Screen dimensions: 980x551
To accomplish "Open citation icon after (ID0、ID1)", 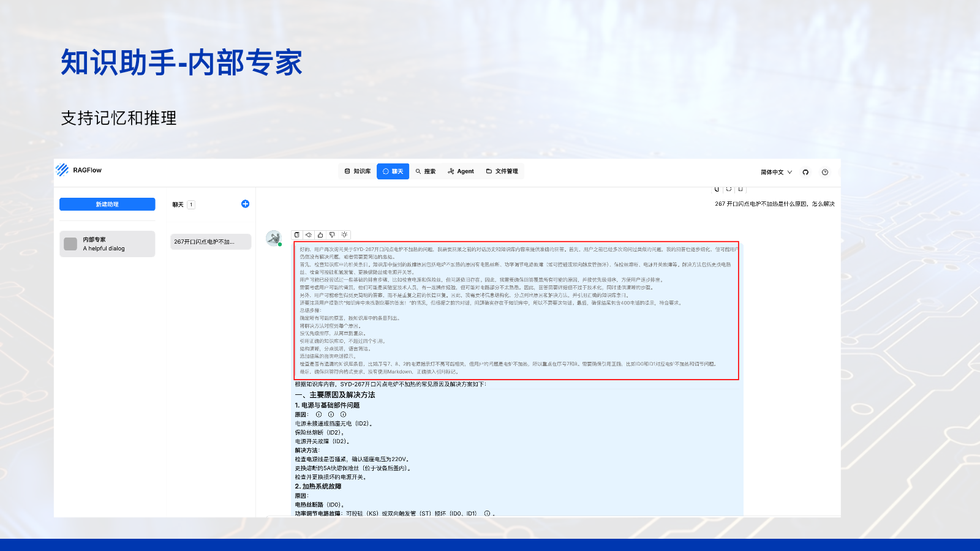I will coord(487,514).
